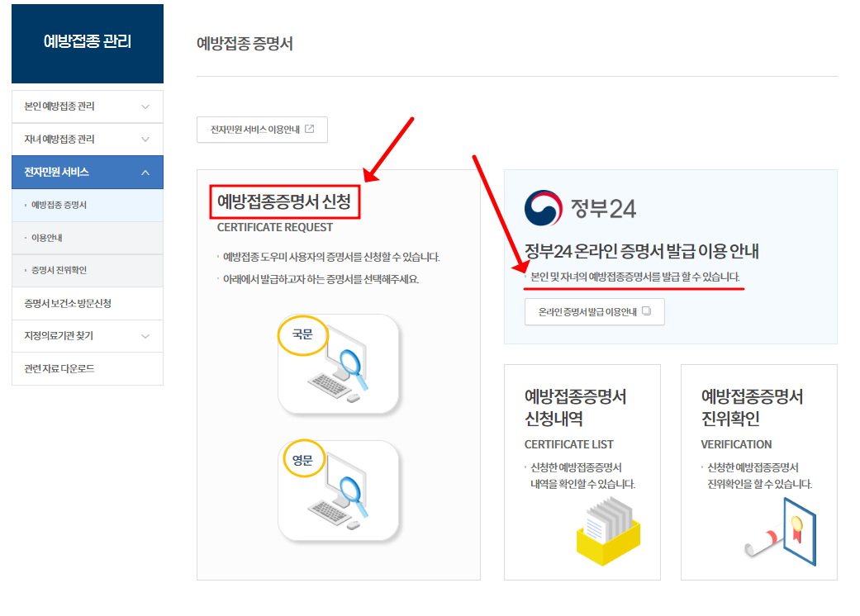Screen dimensions: 860x616
Task: Click the 온라인 증명서 발급 이용안내 button
Action: coord(594,312)
